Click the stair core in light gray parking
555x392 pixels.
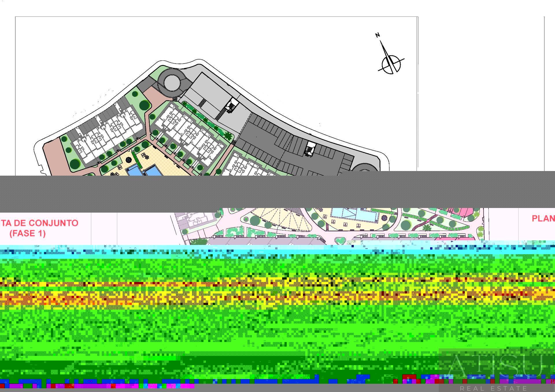coord(231,105)
